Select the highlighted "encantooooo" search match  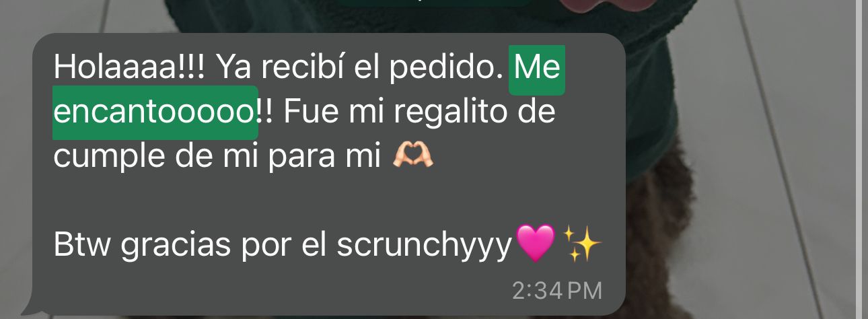tap(155, 112)
